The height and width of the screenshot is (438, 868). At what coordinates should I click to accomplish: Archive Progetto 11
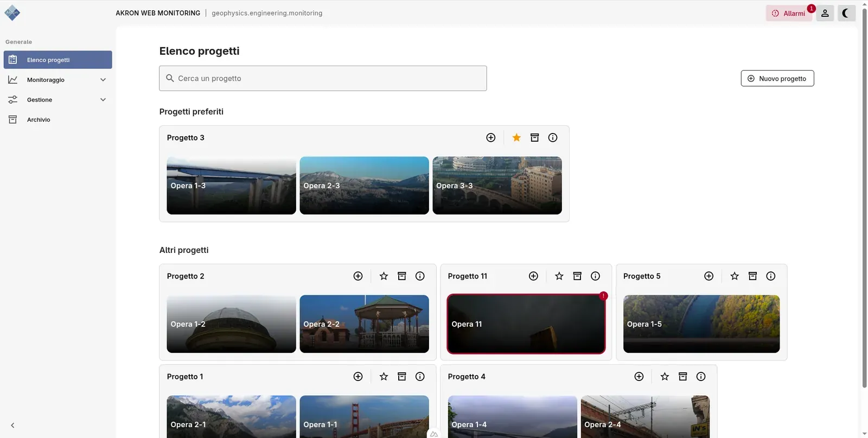pos(577,276)
